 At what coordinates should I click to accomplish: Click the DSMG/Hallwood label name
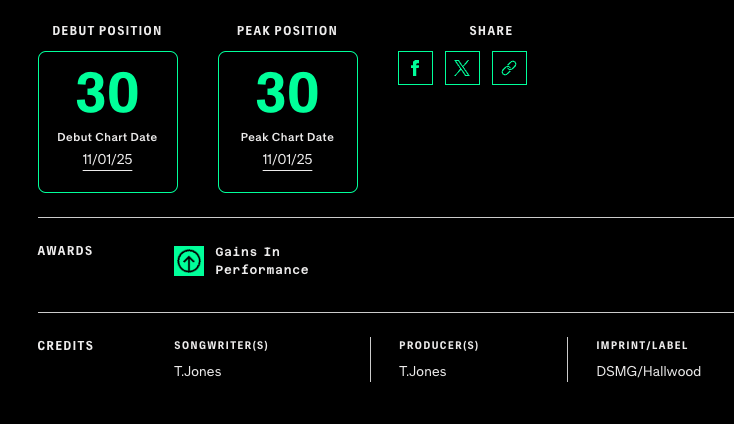pyautogui.click(x=648, y=372)
